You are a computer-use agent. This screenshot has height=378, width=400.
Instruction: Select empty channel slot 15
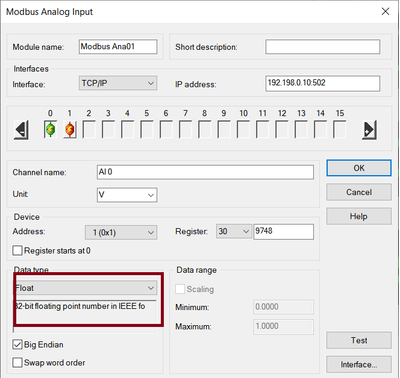click(x=340, y=129)
